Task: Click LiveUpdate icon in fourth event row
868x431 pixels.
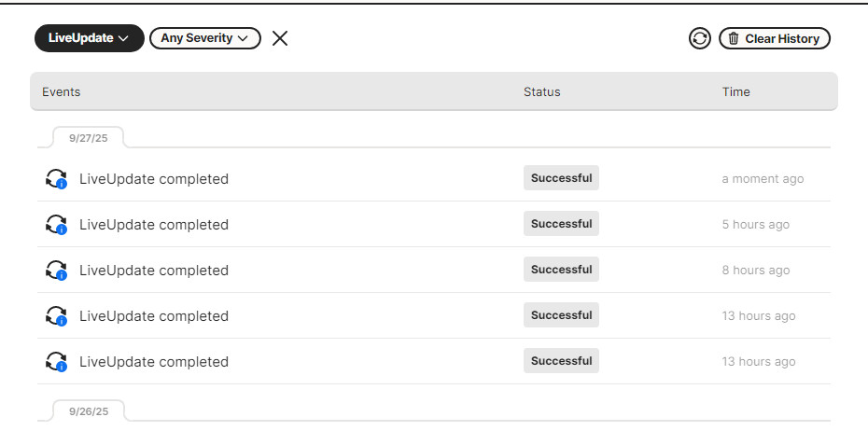Action: pos(56,316)
